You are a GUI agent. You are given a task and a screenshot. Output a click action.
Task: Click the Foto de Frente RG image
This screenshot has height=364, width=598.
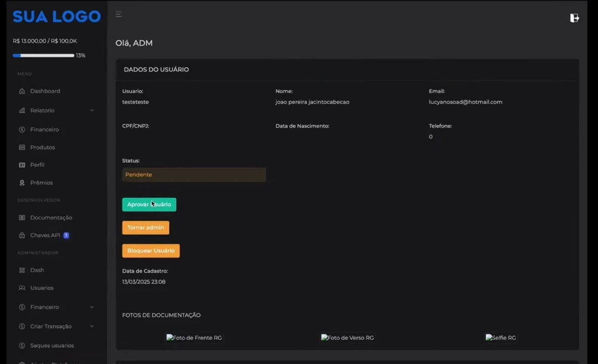click(x=194, y=338)
